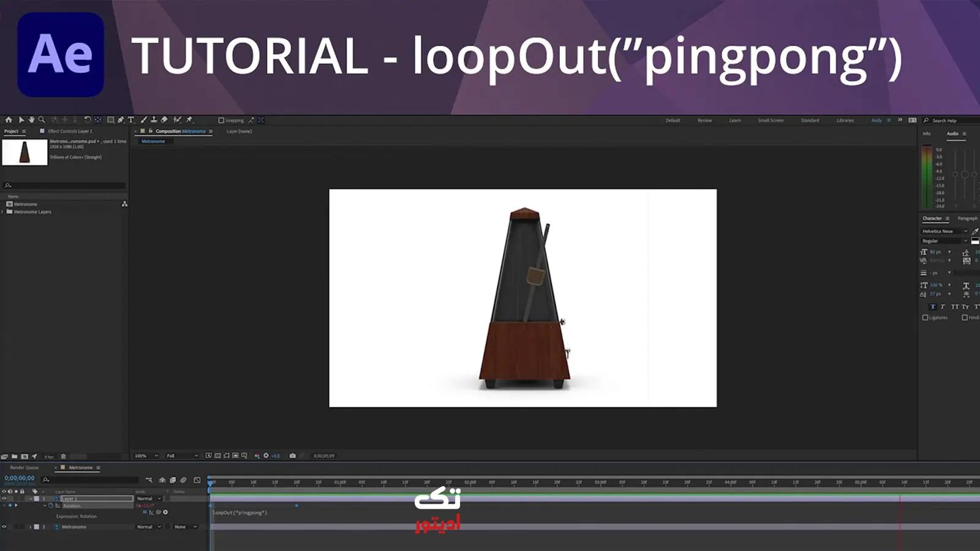Click the composition mini-flowchart icon in timeline
The width and height of the screenshot is (980, 551).
[x=148, y=480]
